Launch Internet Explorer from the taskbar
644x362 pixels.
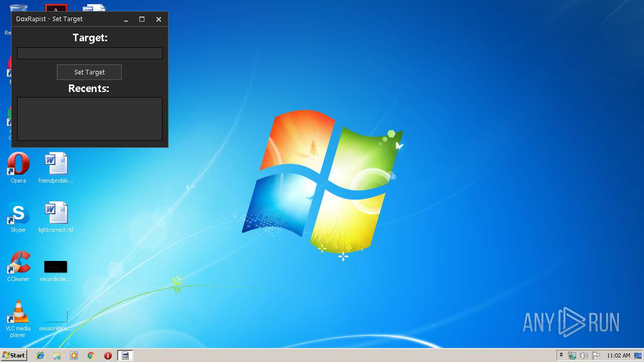[x=40, y=355]
